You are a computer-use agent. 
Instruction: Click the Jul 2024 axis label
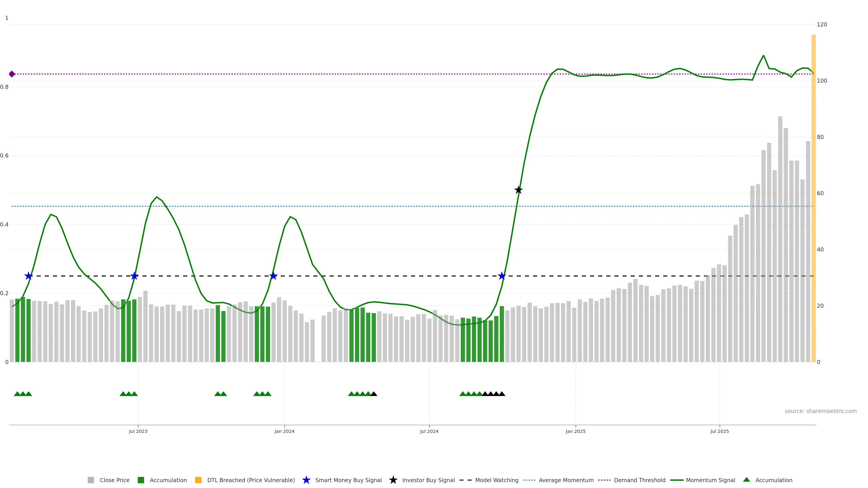click(429, 431)
